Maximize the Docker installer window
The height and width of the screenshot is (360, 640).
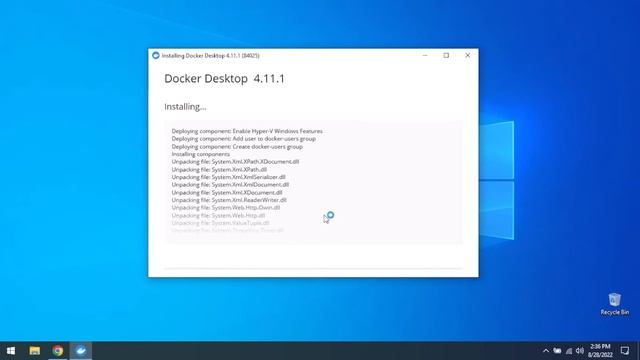(x=446, y=55)
